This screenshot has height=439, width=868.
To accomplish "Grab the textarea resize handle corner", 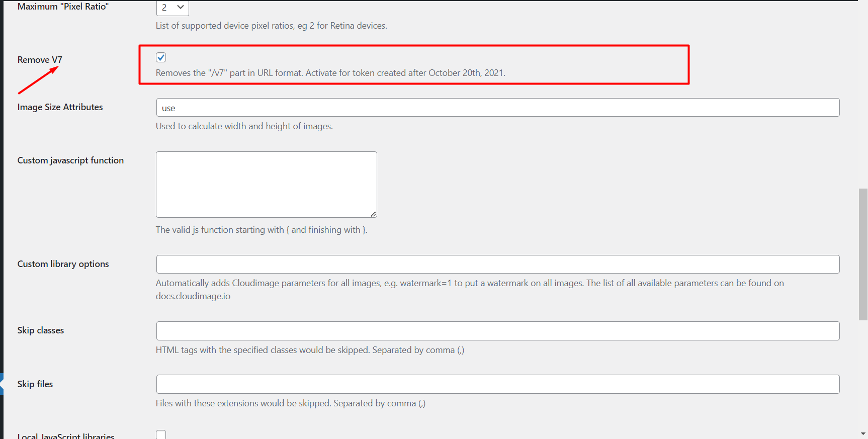I will click(x=373, y=214).
